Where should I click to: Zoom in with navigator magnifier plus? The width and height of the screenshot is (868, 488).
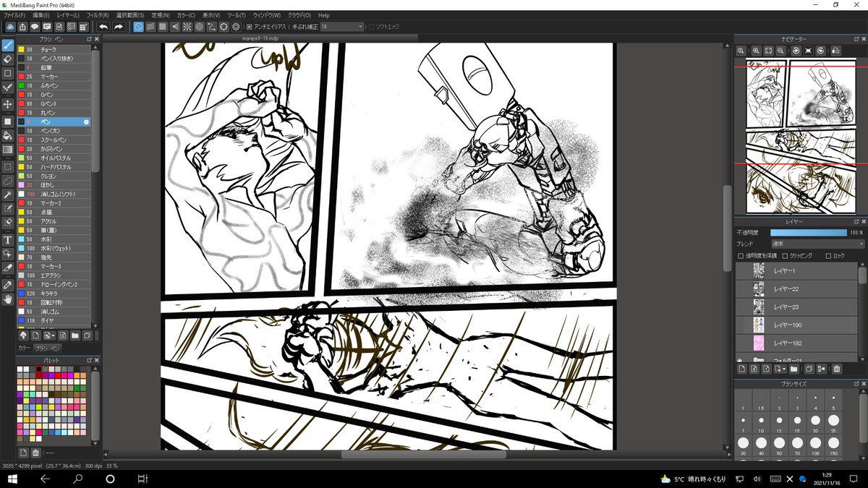(756, 51)
